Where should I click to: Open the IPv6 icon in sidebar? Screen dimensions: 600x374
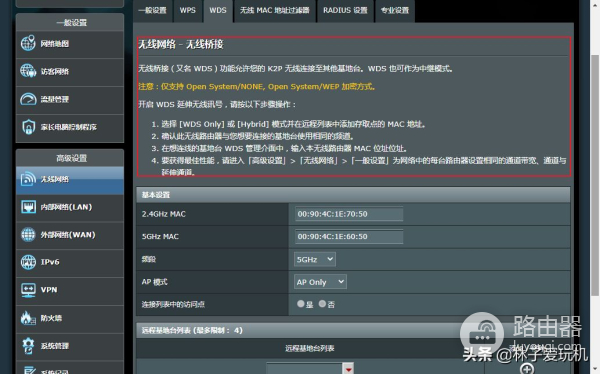[28, 262]
